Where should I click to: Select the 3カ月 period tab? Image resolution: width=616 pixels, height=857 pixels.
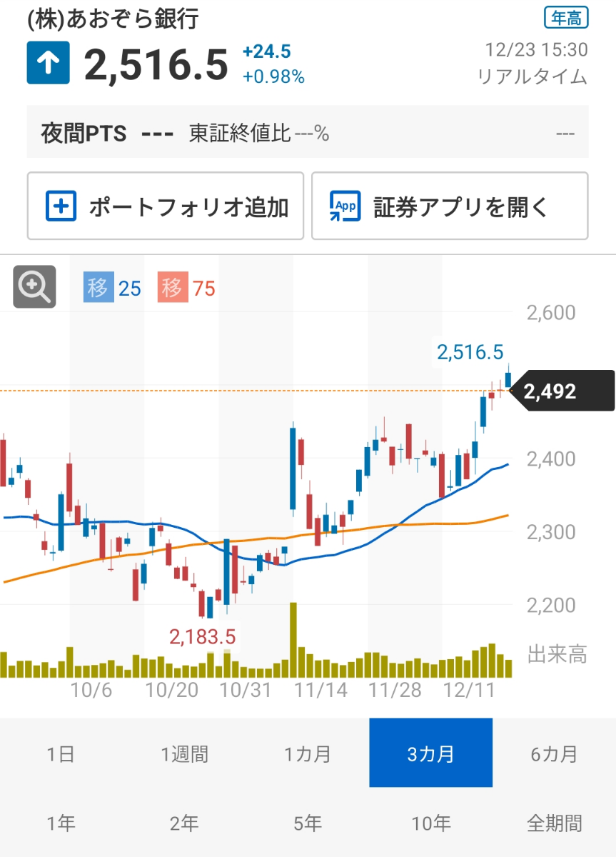(430, 753)
